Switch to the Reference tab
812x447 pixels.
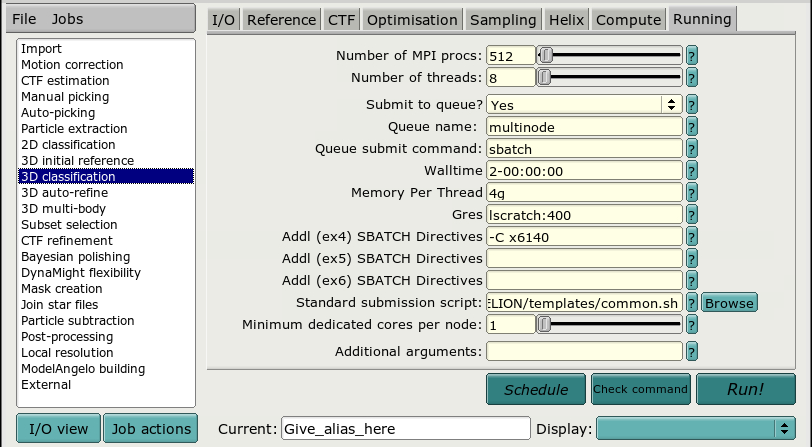281,20
